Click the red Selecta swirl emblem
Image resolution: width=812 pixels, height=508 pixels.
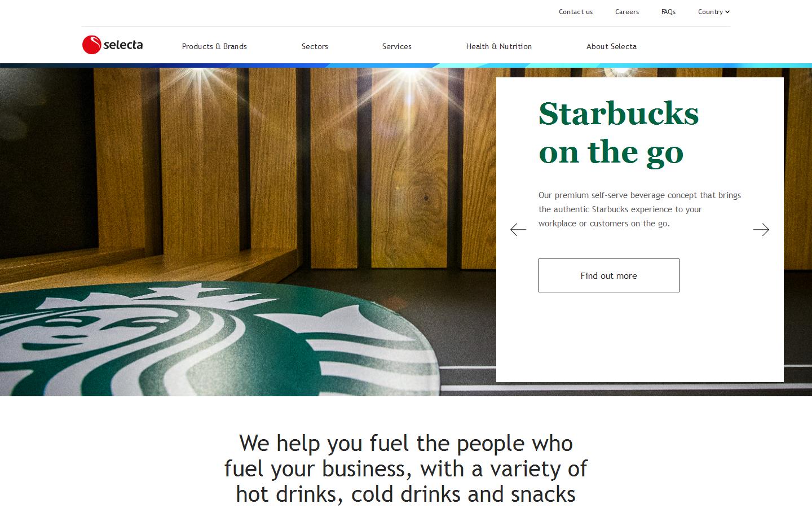pos(91,45)
